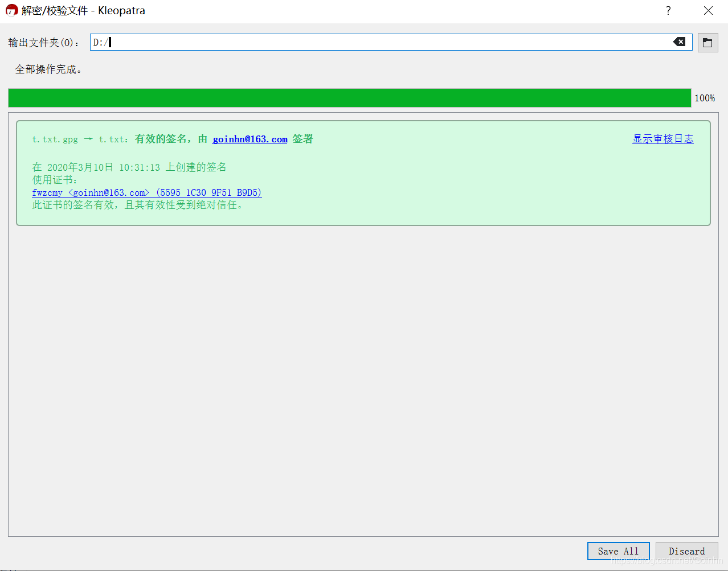728x571 pixels.
Task: Click the Kleopatra title bar icon
Action: (11, 10)
